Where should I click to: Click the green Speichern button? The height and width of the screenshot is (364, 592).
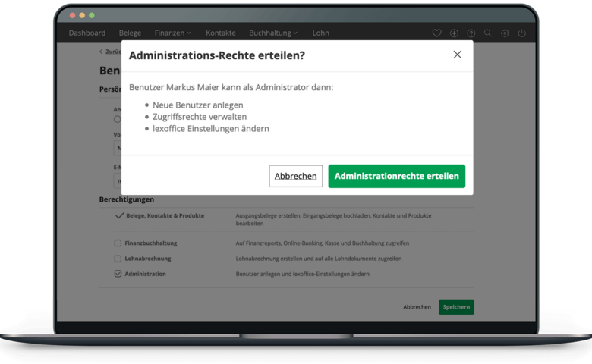(456, 307)
